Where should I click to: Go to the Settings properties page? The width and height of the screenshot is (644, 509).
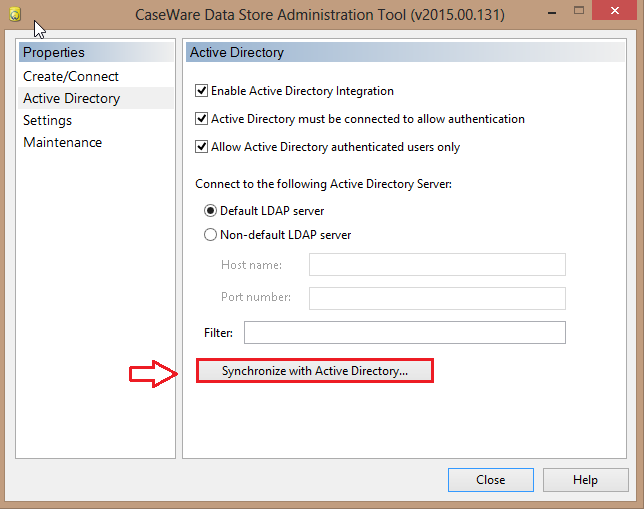point(48,120)
